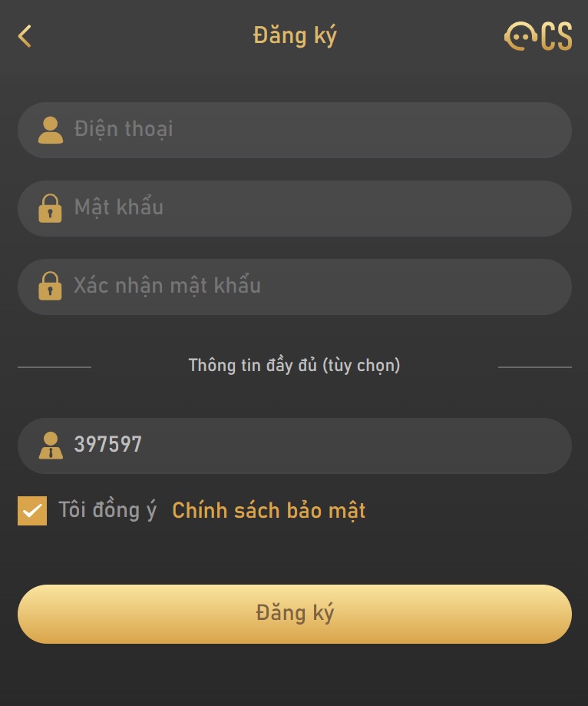
Task: Click the back arrow at top left
Action: coord(25,35)
